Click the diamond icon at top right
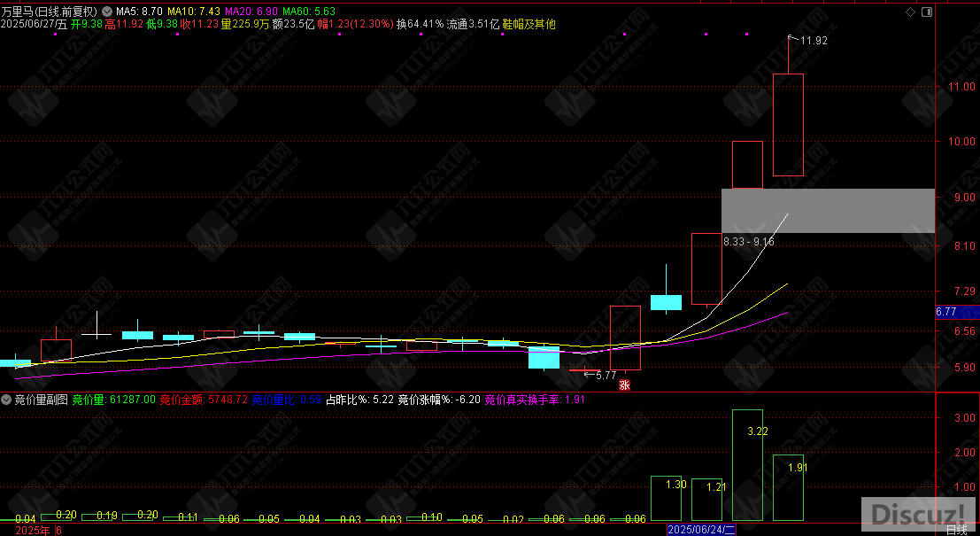This screenshot has width=980, height=536. 911,12
